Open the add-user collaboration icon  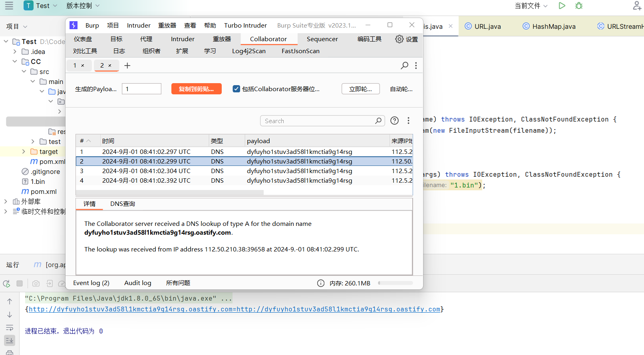click(x=637, y=6)
